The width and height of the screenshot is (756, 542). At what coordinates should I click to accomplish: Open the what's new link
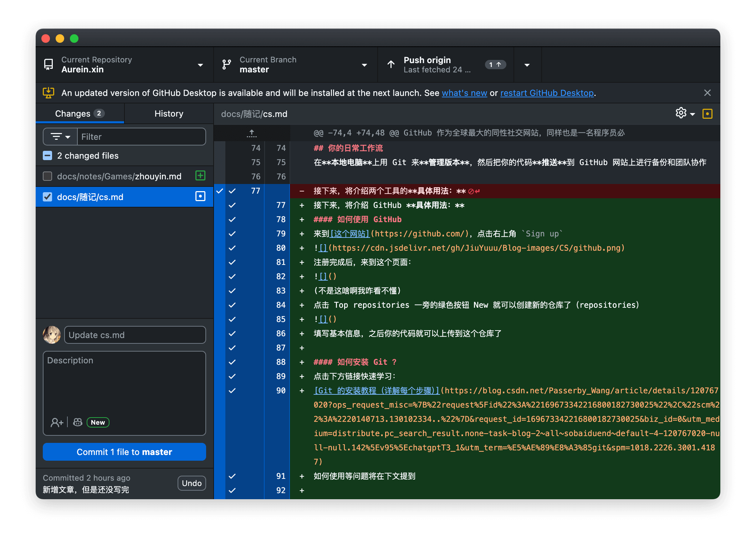click(464, 93)
